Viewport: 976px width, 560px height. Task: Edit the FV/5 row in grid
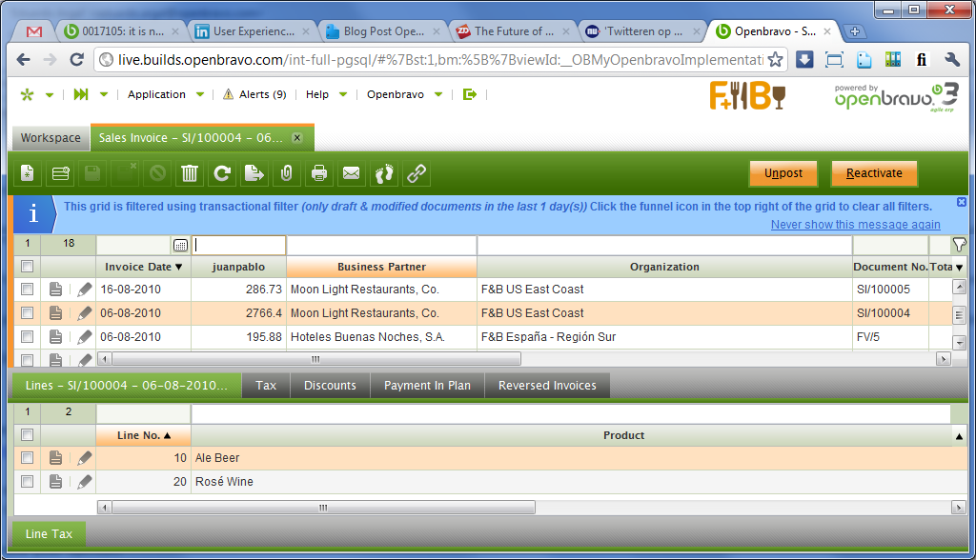coord(85,336)
